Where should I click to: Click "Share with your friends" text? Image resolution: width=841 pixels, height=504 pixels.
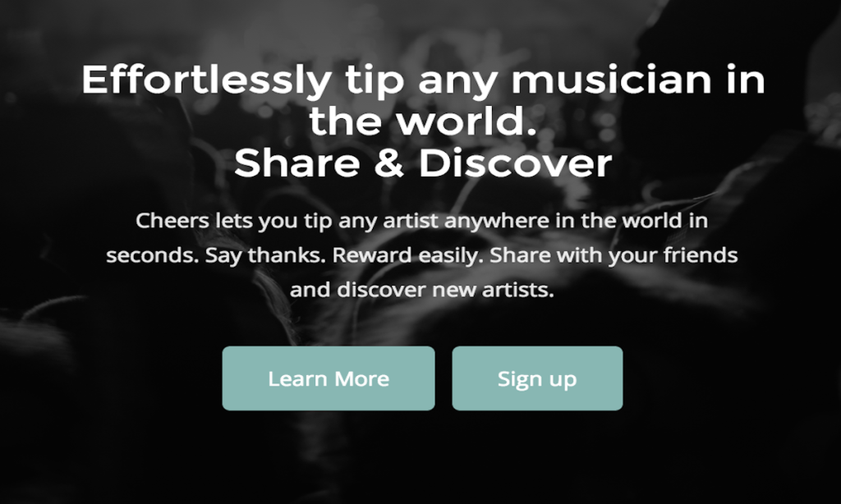pos(614,256)
